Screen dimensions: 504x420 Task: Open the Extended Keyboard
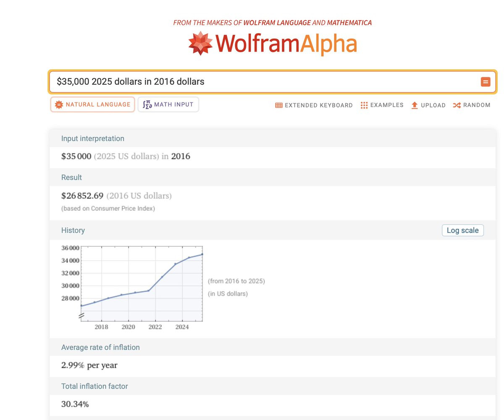tap(314, 105)
